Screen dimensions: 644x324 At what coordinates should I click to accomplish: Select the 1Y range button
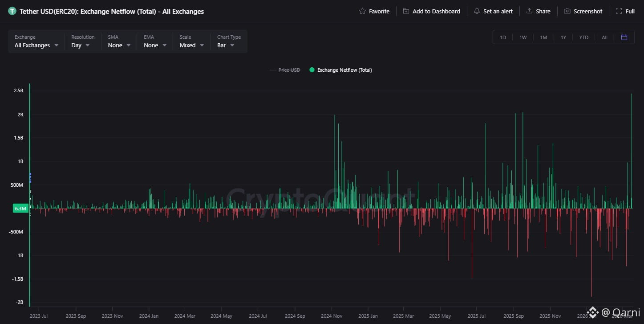coord(563,37)
